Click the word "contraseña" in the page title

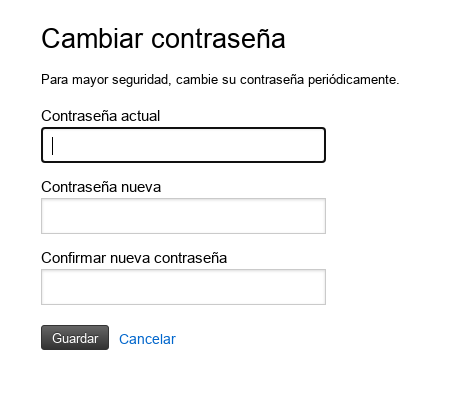[x=218, y=39]
